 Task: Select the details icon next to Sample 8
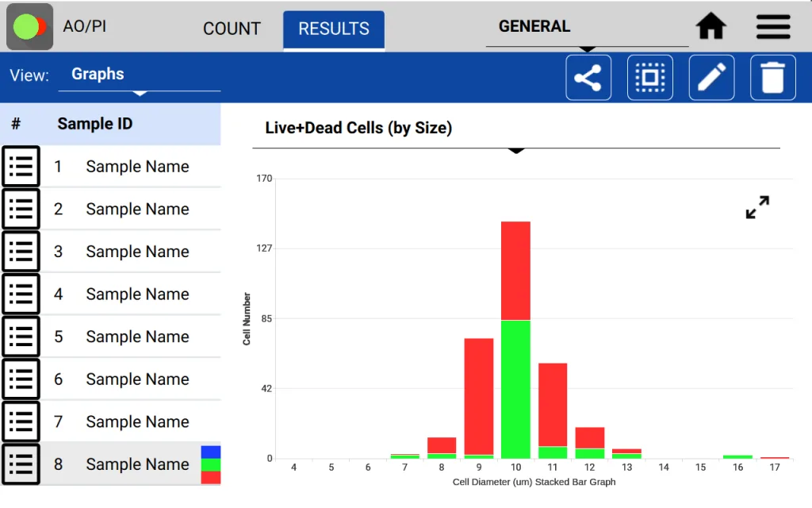[21, 464]
